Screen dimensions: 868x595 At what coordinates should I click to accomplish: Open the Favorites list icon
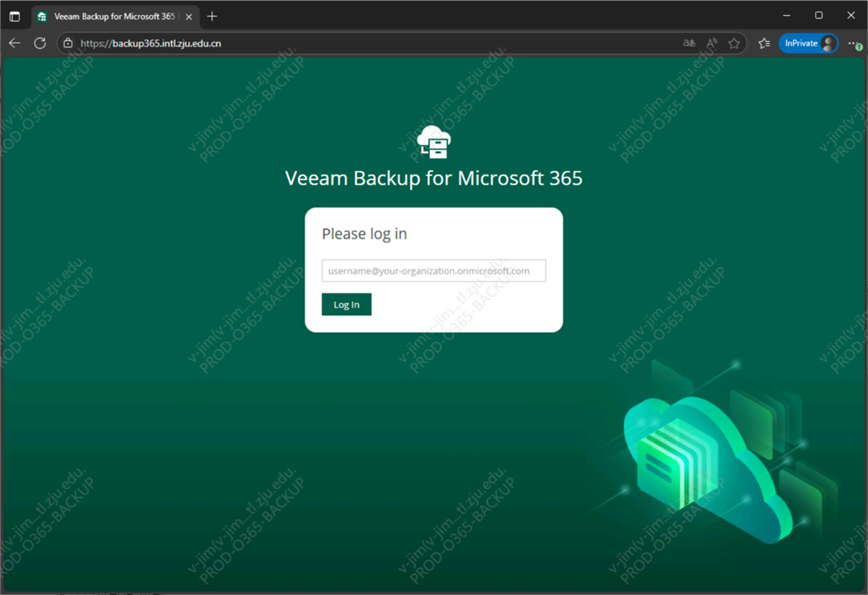[x=764, y=43]
